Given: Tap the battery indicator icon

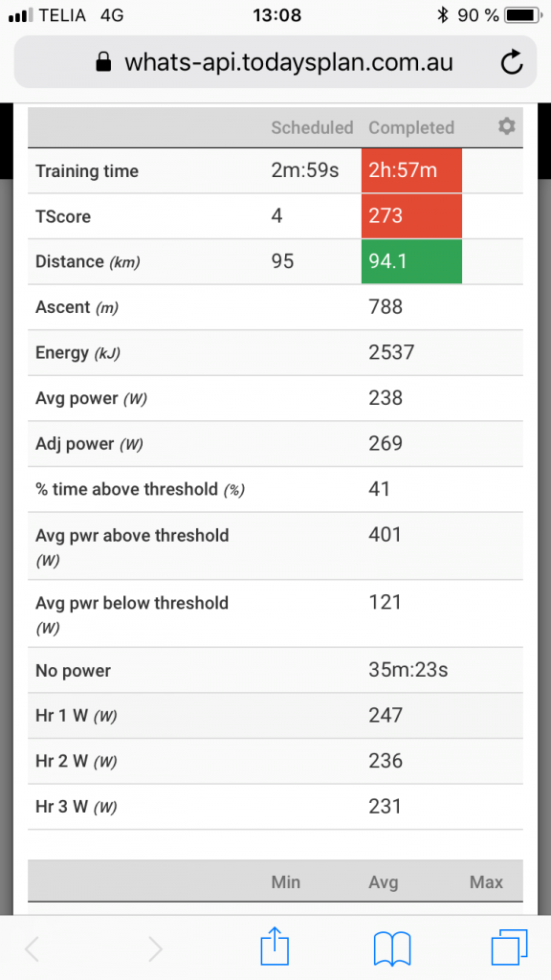Looking at the screenshot, I should coord(523,15).
